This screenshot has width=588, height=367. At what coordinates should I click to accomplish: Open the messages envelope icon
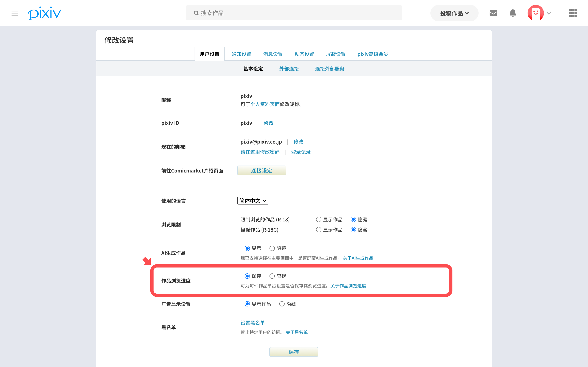(493, 13)
